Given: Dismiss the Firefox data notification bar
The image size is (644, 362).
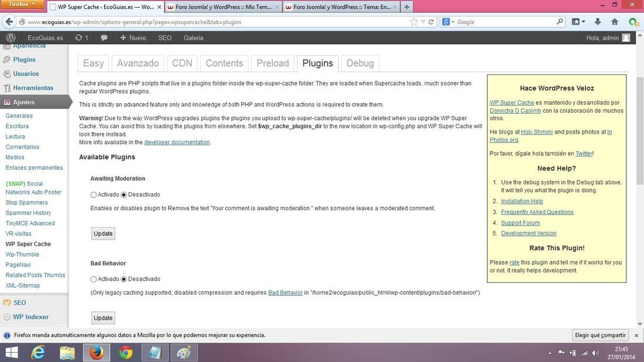Looking at the screenshot, I should click(636, 335).
